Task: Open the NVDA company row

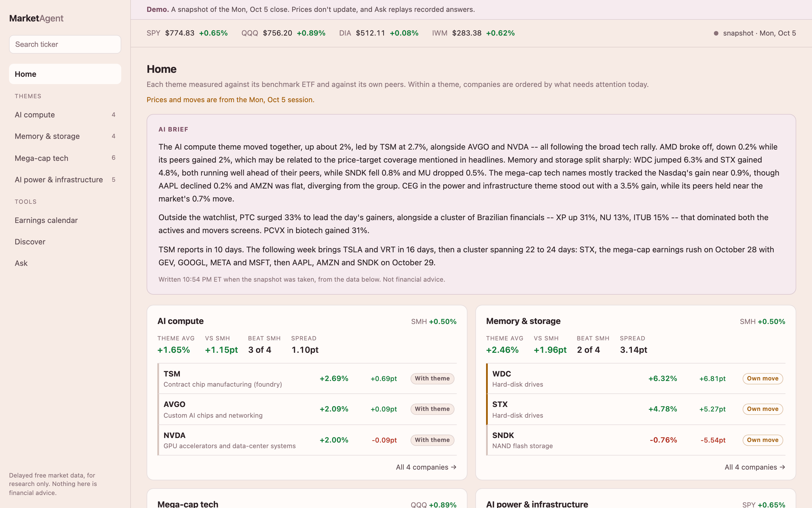Action: click(x=307, y=440)
